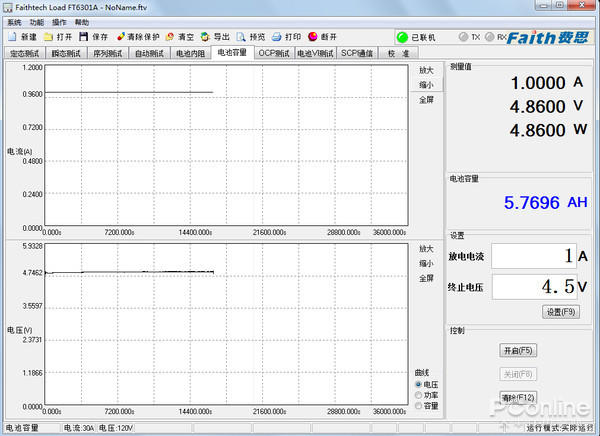Switch to the OCP测试 tab
Screen dimensions: 600x436
click(273, 53)
